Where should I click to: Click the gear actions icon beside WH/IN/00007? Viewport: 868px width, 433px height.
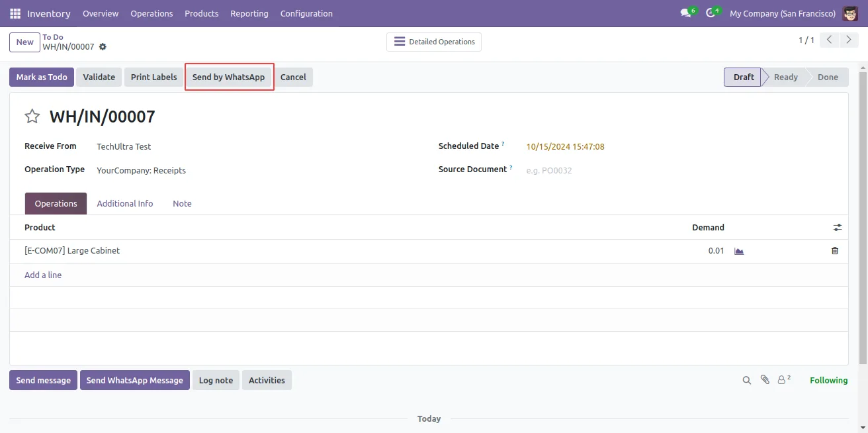click(103, 47)
